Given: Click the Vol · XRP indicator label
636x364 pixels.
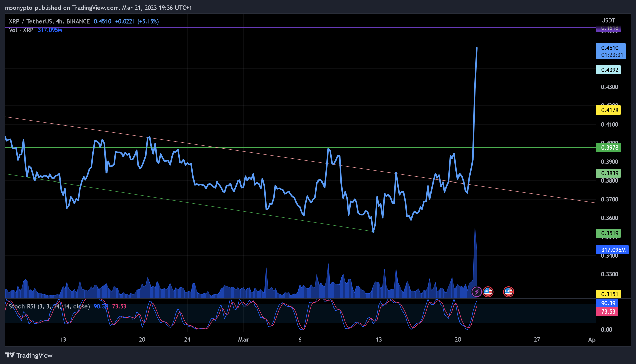Looking at the screenshot, I should 21,30.
